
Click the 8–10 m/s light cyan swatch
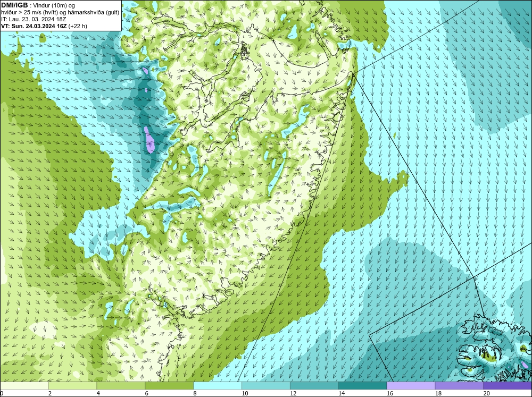[x=218, y=386]
